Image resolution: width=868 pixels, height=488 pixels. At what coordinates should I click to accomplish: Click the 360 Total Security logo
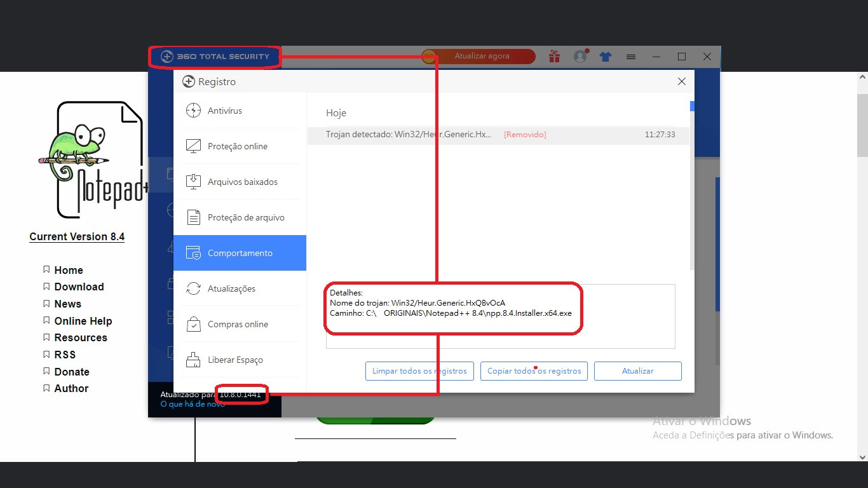215,57
